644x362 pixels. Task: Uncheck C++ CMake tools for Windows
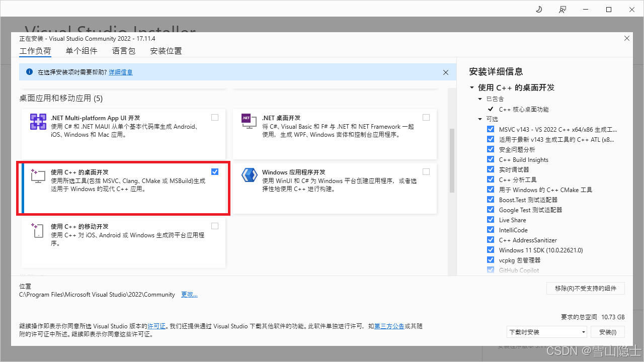tap(491, 190)
